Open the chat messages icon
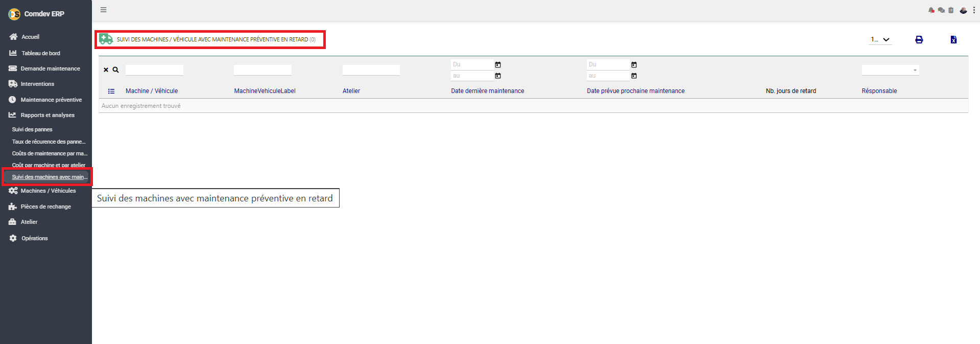The height and width of the screenshot is (344, 980). point(941,10)
